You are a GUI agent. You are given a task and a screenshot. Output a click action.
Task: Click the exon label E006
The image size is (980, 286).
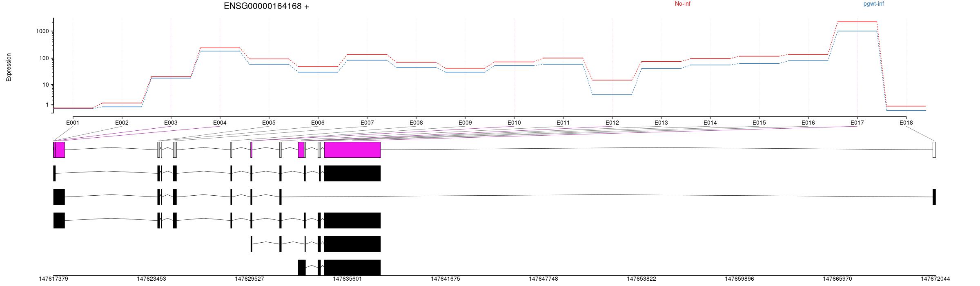[x=318, y=123]
